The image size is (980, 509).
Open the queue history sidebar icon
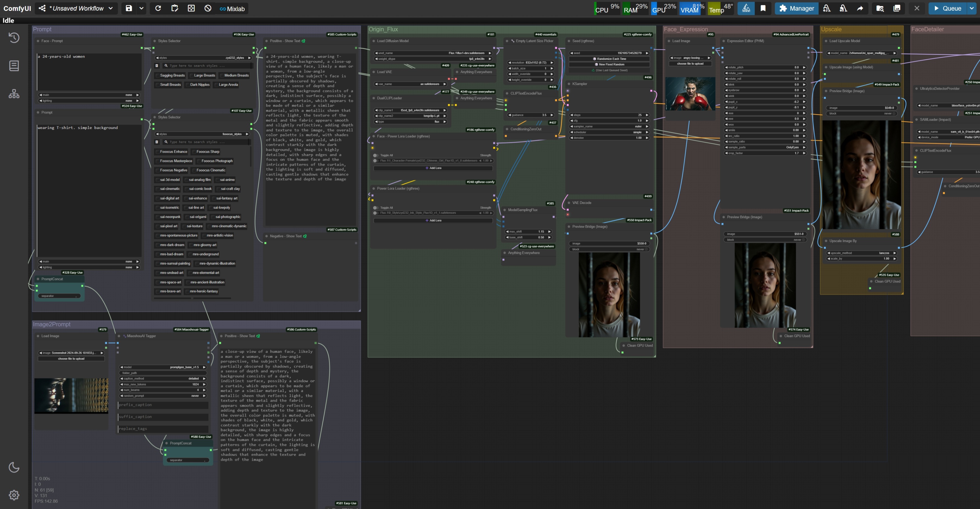14,37
